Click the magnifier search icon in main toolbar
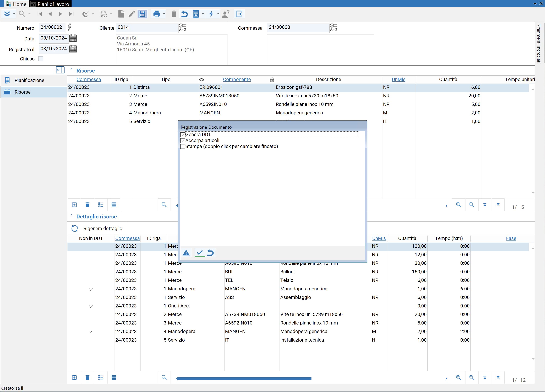This screenshot has height=392, width=545. 22,14
